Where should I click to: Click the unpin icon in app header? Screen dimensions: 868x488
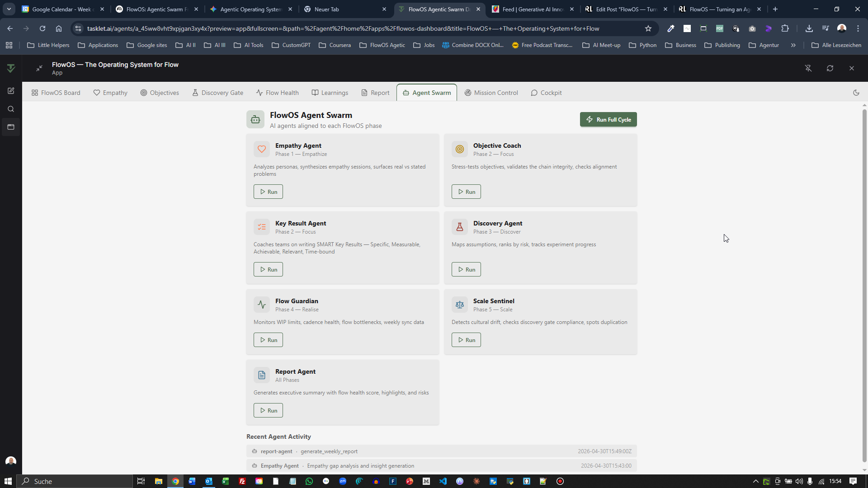pyautogui.click(x=808, y=68)
